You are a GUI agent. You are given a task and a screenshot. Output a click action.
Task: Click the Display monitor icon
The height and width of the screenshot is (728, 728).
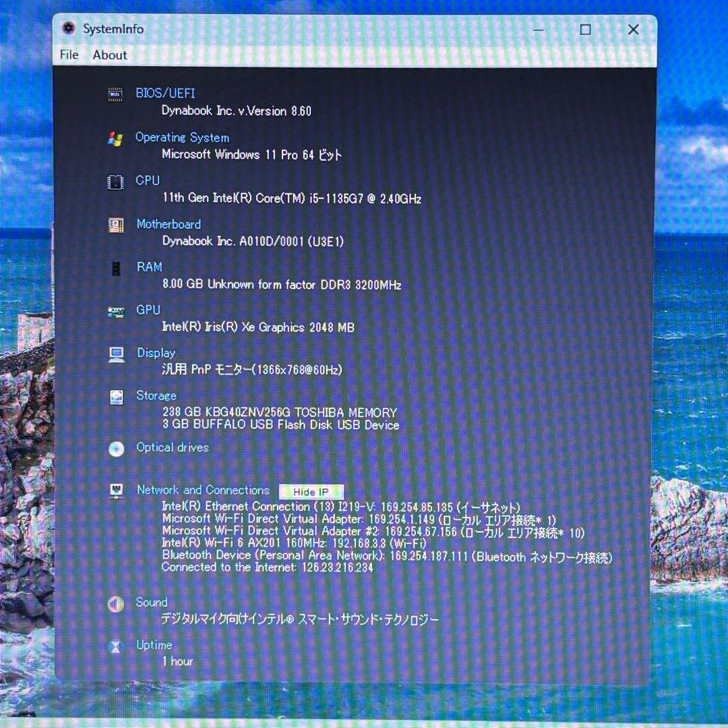tap(116, 355)
